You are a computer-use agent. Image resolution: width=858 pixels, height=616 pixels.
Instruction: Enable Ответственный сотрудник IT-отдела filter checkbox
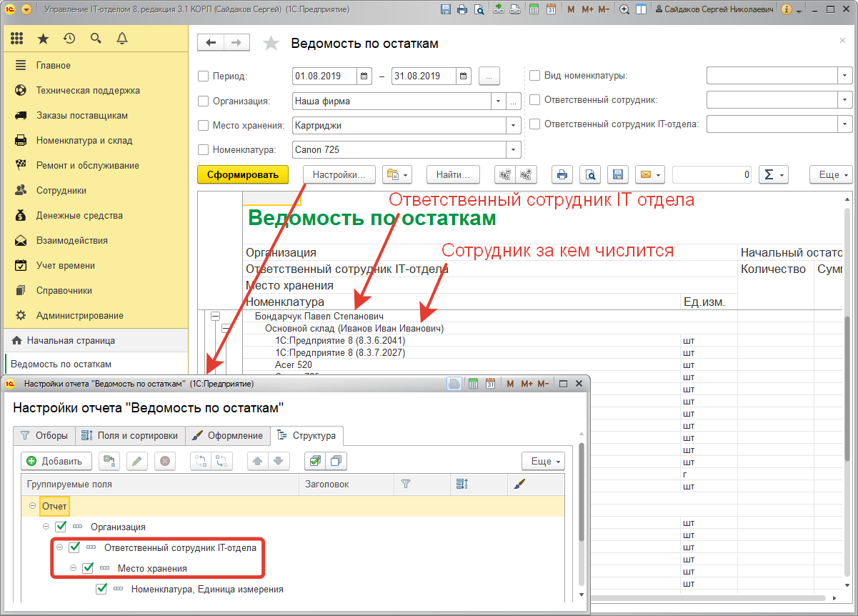(534, 124)
